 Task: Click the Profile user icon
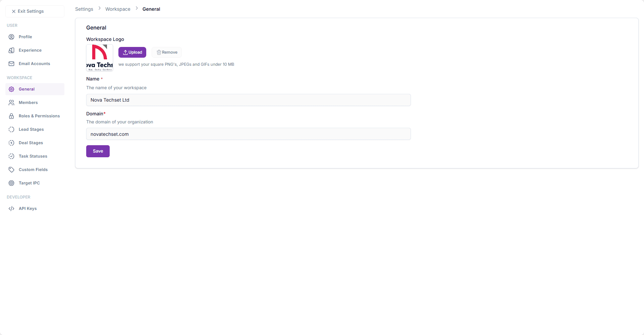coord(11,37)
